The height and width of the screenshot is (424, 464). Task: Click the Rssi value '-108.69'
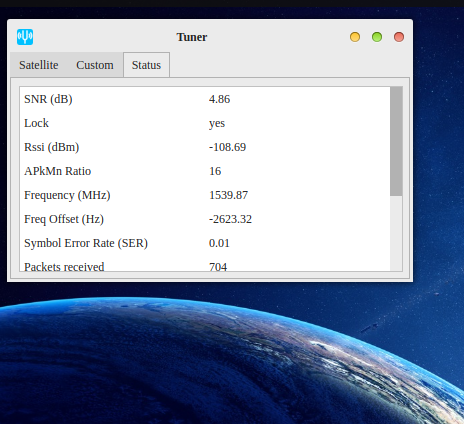(227, 147)
